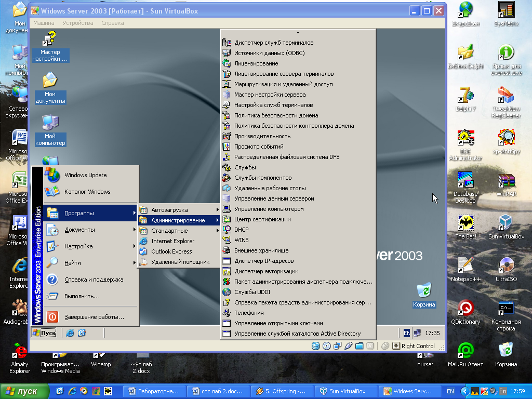This screenshot has width=532, height=399.
Task: Click VirtualBox hard disk status icon
Action: (315, 346)
